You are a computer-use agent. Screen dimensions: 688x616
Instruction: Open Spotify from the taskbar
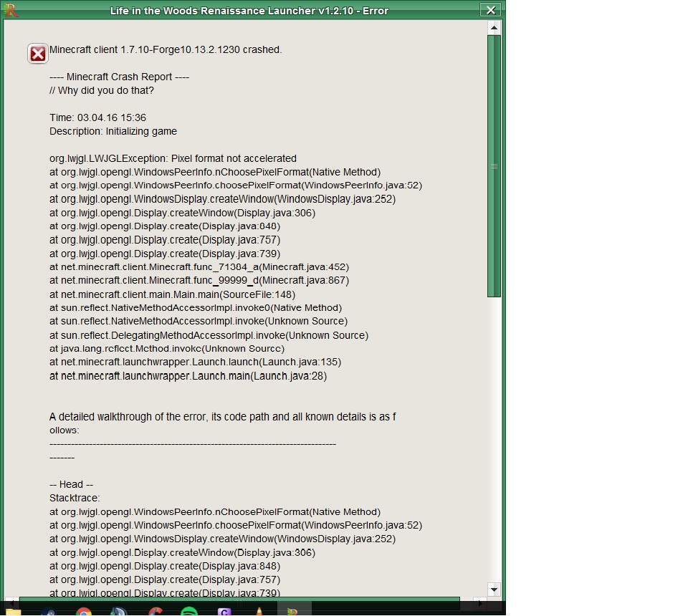click(189, 611)
